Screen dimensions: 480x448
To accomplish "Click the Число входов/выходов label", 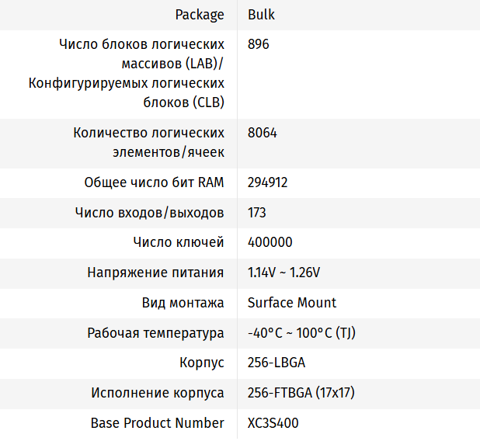I will point(150,213).
